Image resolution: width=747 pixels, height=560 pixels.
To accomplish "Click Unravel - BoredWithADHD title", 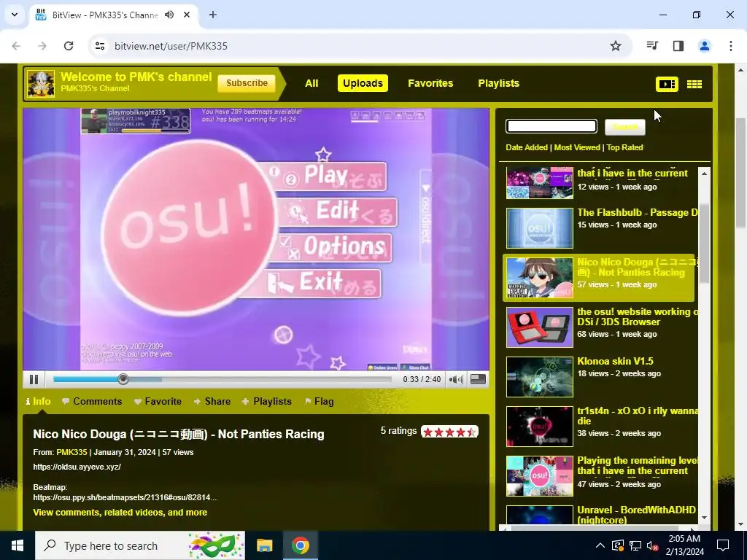I will click(636, 515).
